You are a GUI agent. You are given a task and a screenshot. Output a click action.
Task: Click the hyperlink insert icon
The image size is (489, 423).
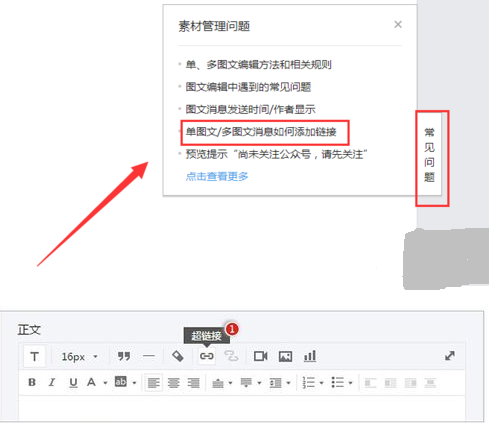click(206, 356)
